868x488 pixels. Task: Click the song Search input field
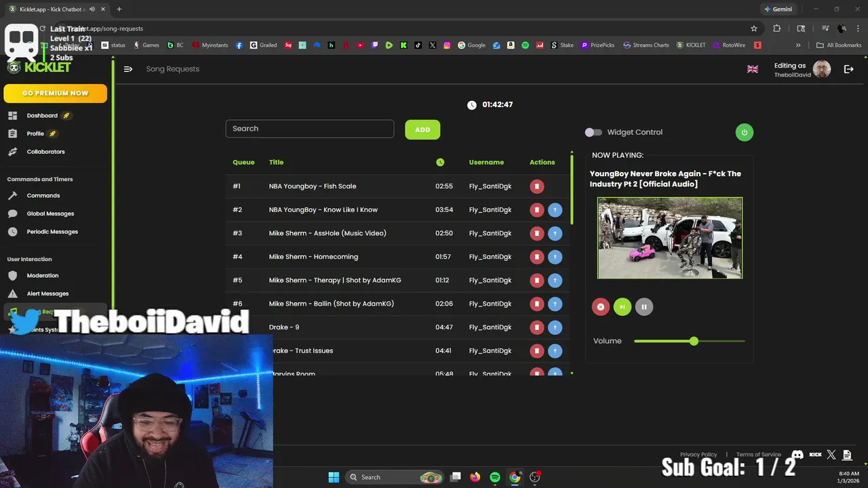pos(310,129)
